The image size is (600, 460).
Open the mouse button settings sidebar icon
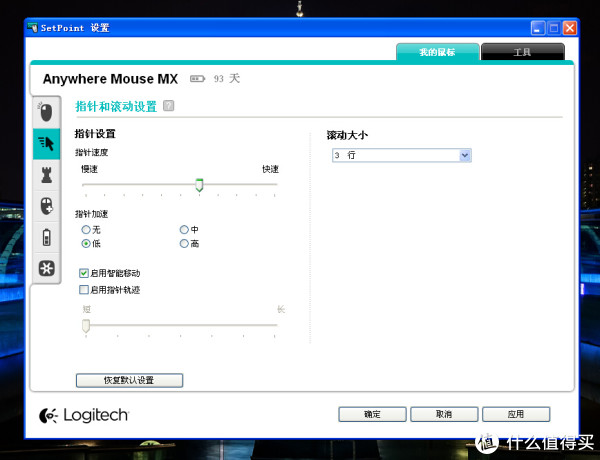coord(46,113)
